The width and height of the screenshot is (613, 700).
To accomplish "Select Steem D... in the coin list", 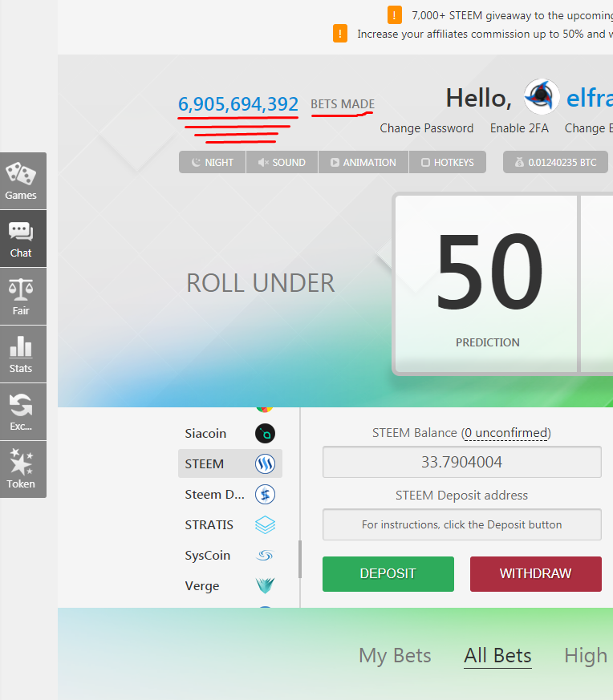I will (230, 495).
